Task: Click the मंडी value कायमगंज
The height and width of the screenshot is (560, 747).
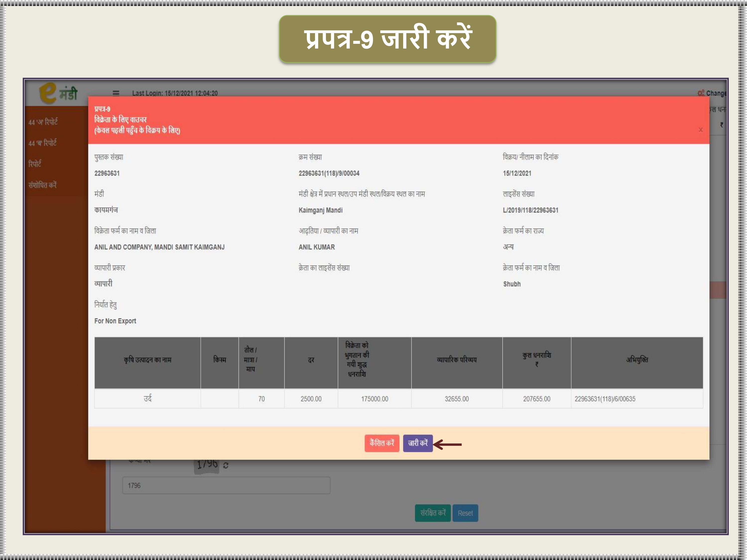Action: (x=106, y=210)
